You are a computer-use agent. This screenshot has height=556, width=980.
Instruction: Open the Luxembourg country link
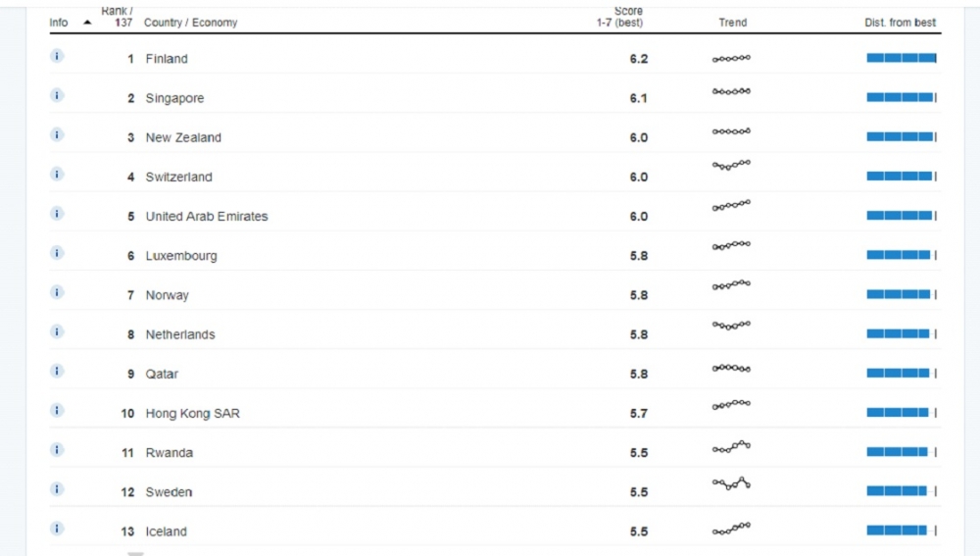pyautogui.click(x=181, y=256)
